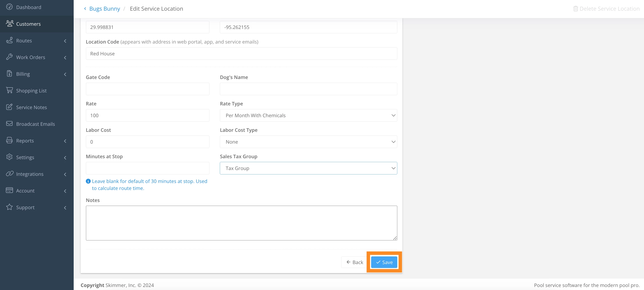Open the Rate Type dropdown
Viewport: 644px width, 290px height.
pyautogui.click(x=308, y=116)
